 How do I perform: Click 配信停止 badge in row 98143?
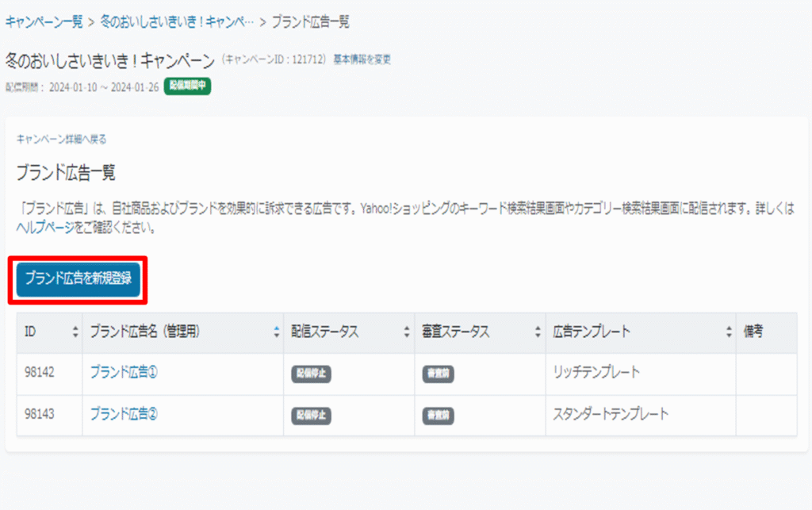click(x=311, y=416)
